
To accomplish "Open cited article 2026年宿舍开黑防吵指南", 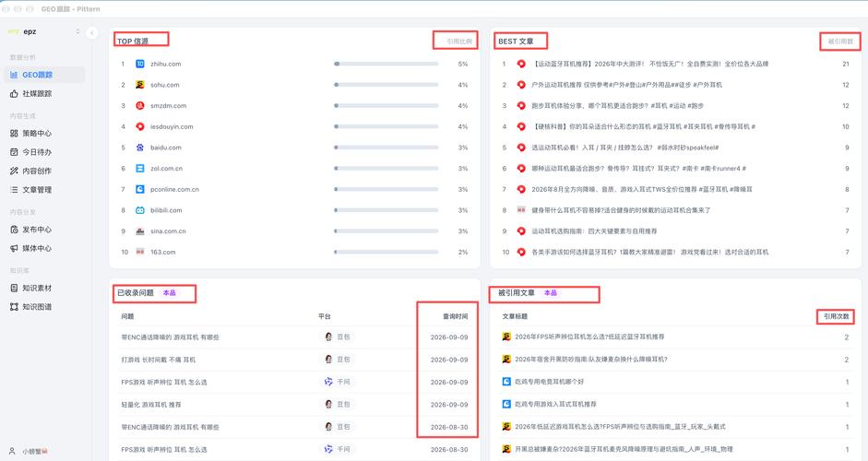I will [591, 360].
